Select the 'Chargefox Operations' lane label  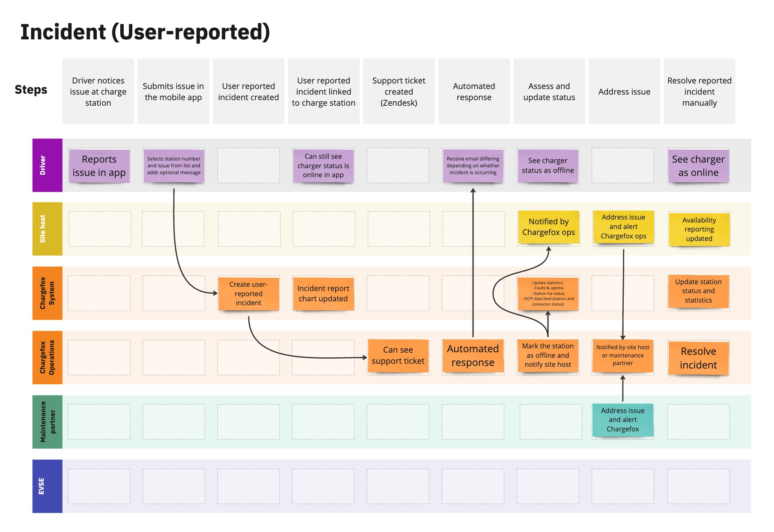pyautogui.click(x=48, y=357)
